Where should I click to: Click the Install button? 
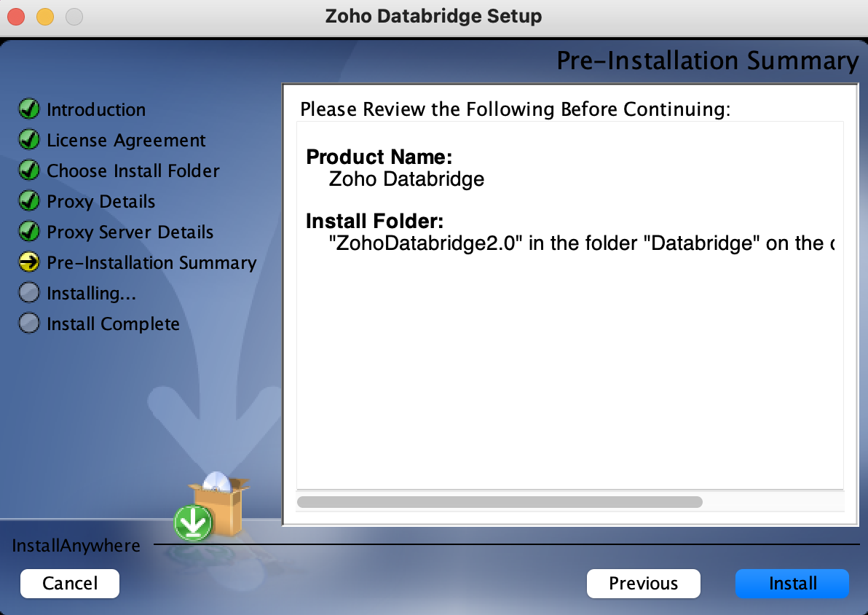(792, 584)
